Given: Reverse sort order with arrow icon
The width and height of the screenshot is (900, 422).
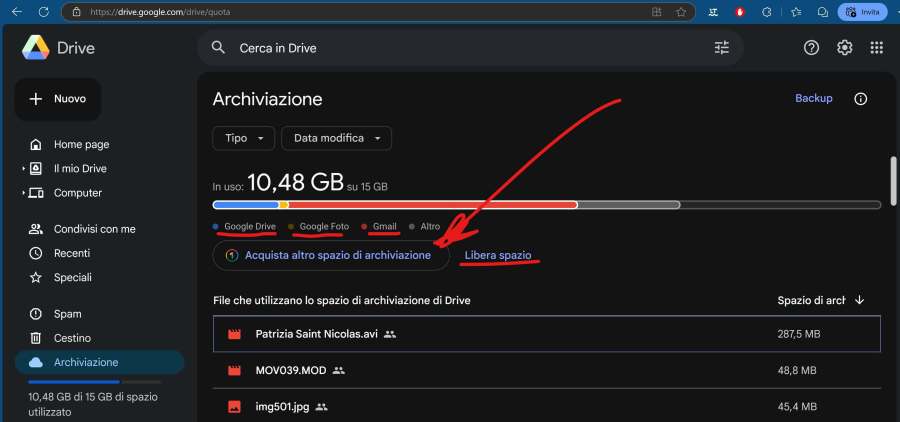Looking at the screenshot, I should click(x=859, y=300).
